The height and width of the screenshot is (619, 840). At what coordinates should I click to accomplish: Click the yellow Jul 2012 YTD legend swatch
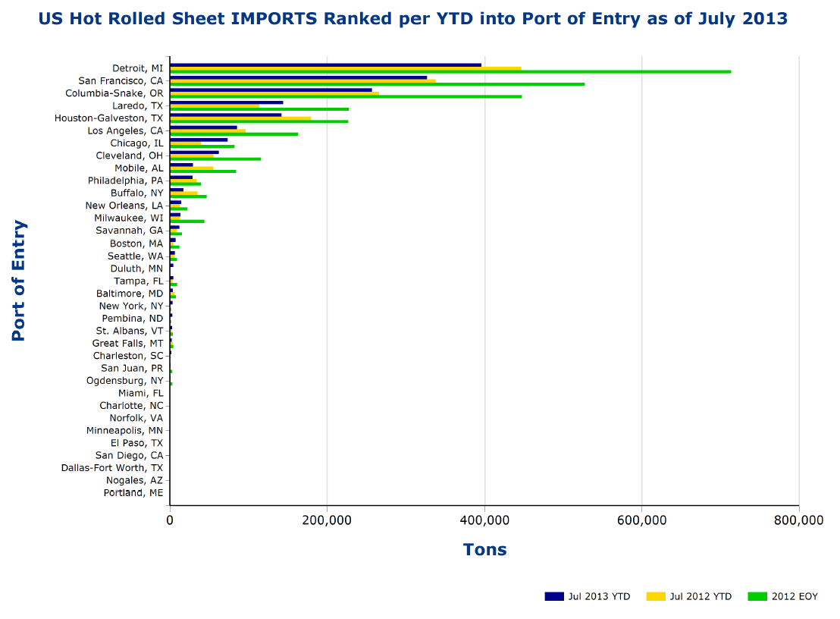pyautogui.click(x=656, y=596)
